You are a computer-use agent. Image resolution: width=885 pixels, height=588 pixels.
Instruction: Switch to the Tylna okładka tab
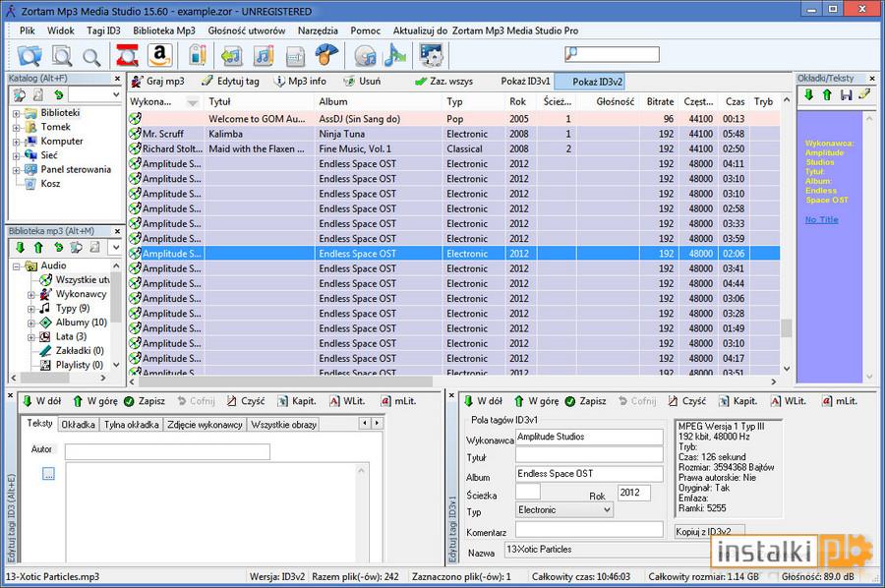(x=131, y=425)
